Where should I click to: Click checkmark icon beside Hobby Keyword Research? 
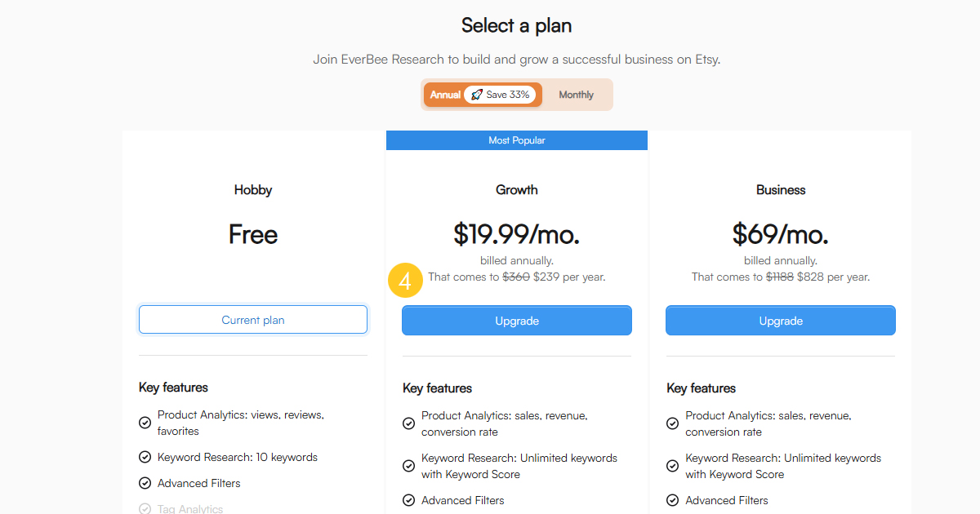145,457
